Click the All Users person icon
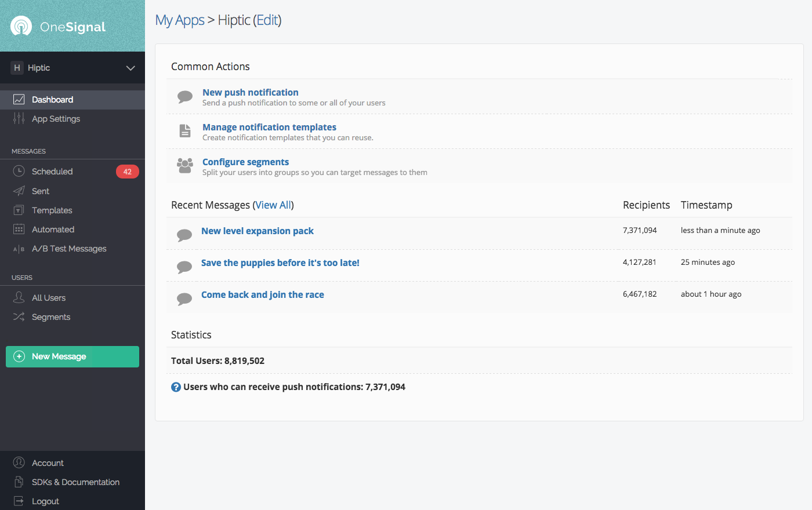Screen dimensions: 812x510 (19, 298)
